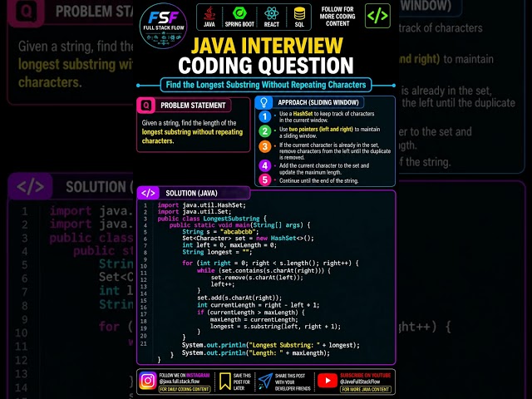Screen dimensions: 532x399
Task: Click the green step 2 circle
Action: [264, 131]
